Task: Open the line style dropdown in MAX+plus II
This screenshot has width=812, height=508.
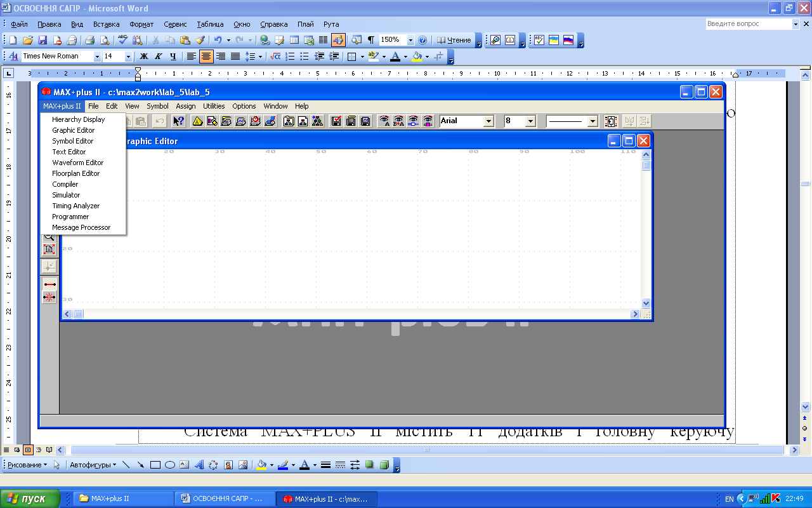Action: [593, 121]
